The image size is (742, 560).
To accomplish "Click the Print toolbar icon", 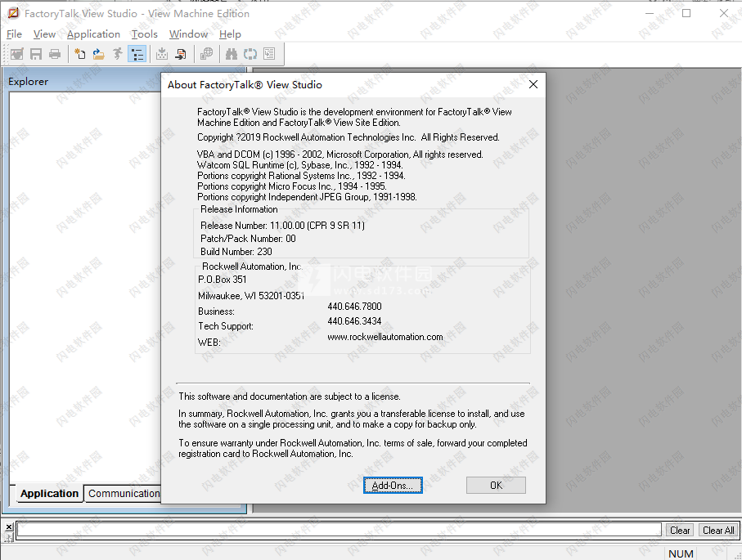I will point(55,54).
